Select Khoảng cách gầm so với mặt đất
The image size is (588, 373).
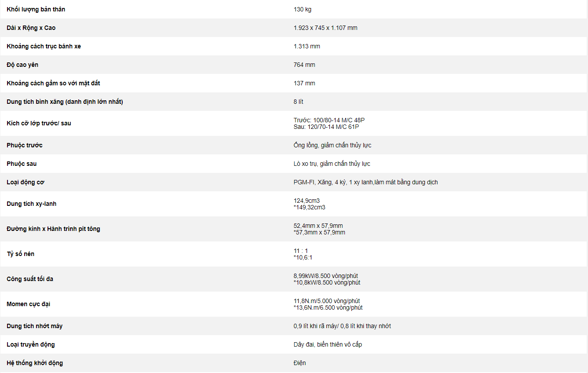53,83
